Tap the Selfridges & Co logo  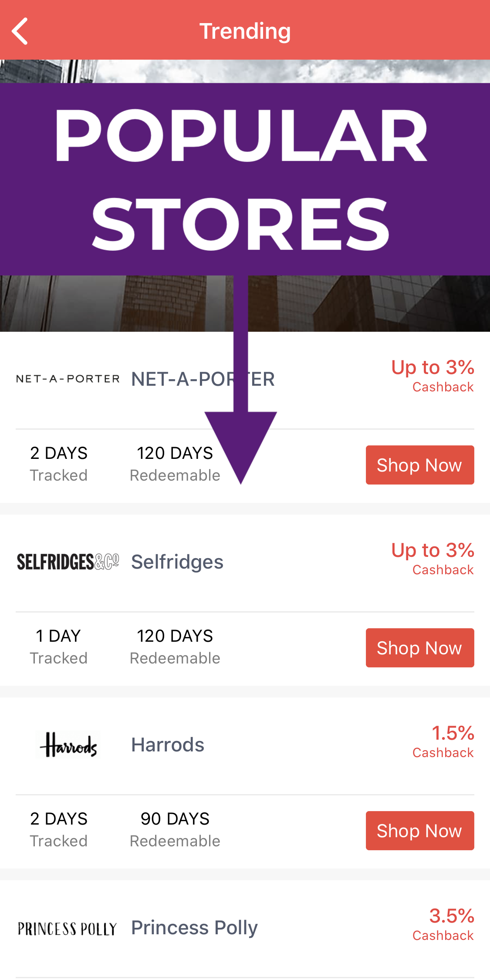(68, 561)
